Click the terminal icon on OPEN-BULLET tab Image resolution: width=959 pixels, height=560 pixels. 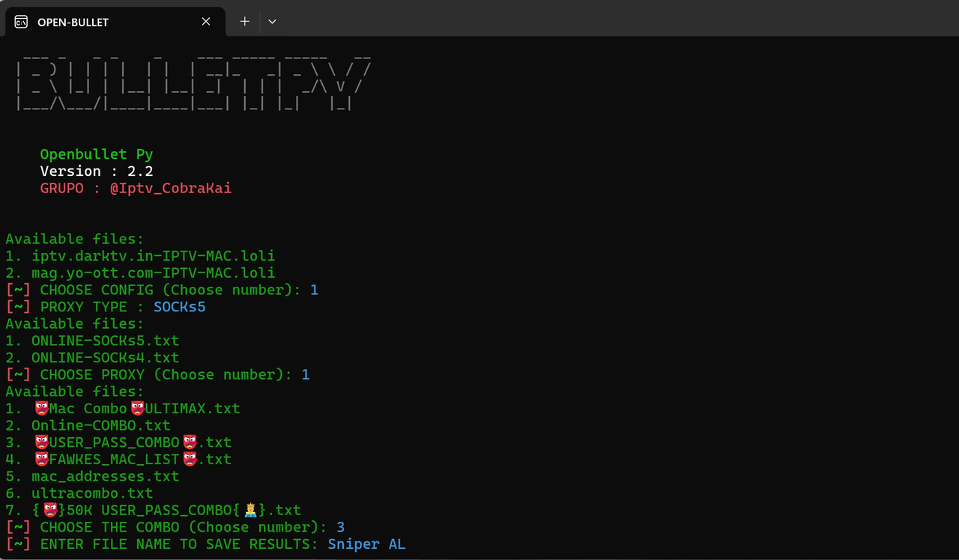click(x=22, y=22)
